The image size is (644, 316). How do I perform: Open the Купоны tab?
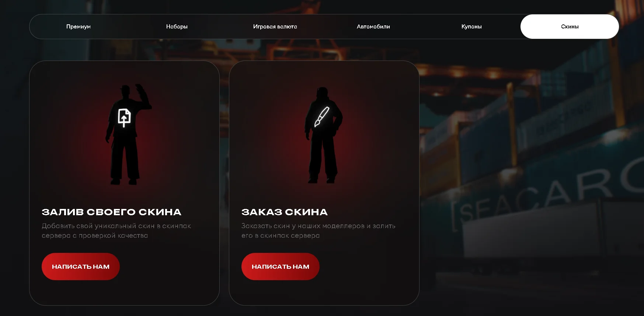(x=471, y=27)
